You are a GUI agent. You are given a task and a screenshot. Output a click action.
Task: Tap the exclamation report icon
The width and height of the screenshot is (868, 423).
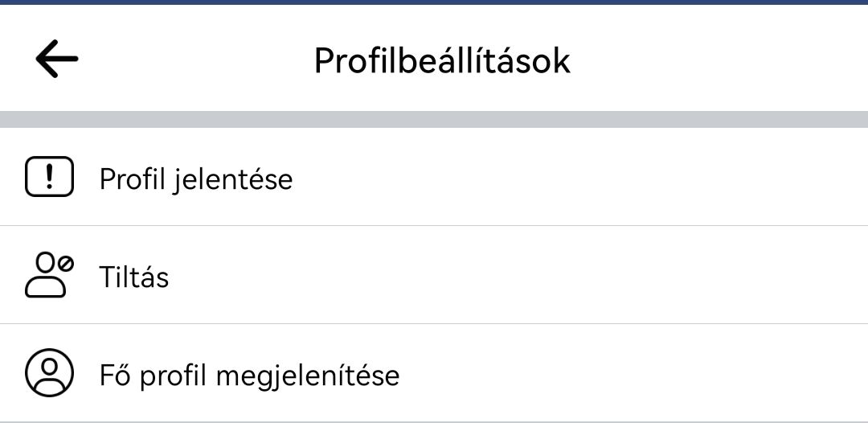pos(49,177)
